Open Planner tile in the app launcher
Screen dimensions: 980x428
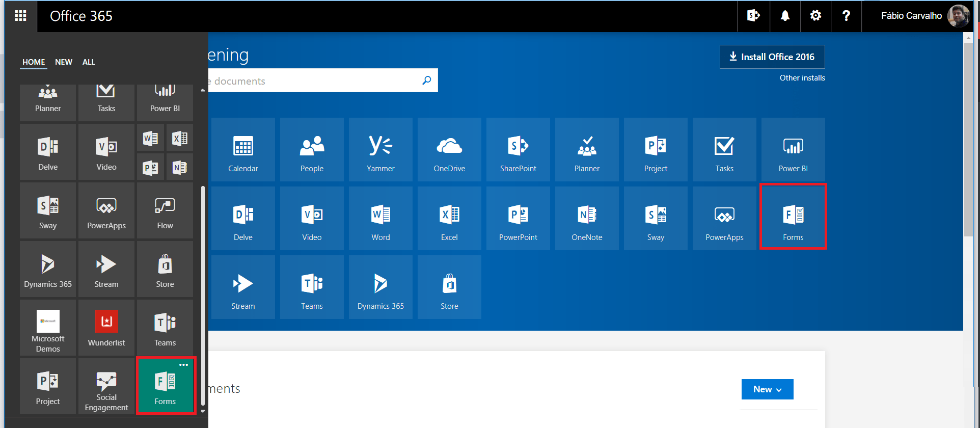(48, 102)
